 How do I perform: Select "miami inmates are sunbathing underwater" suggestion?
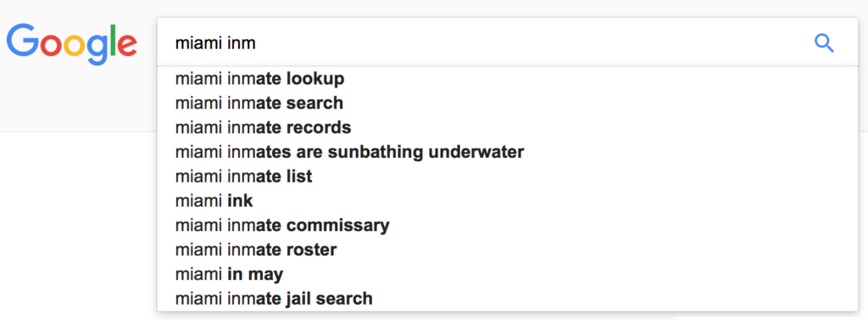(508, 152)
